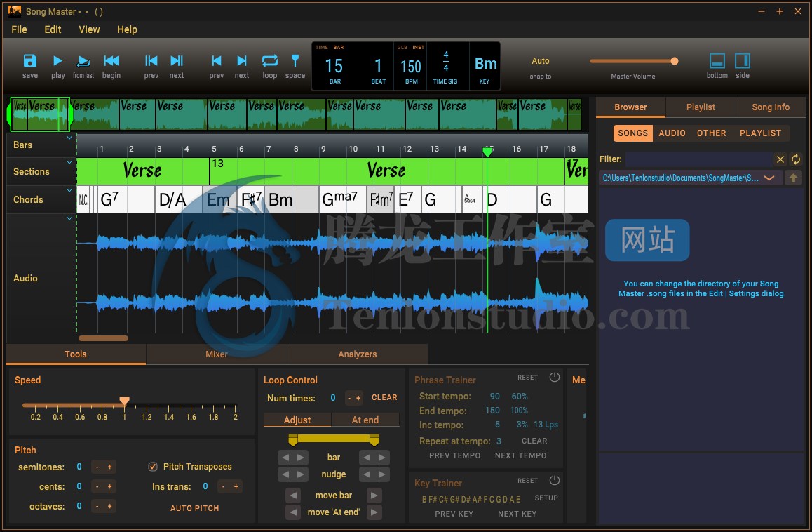Click CLEAR in Loop Control

[384, 398]
